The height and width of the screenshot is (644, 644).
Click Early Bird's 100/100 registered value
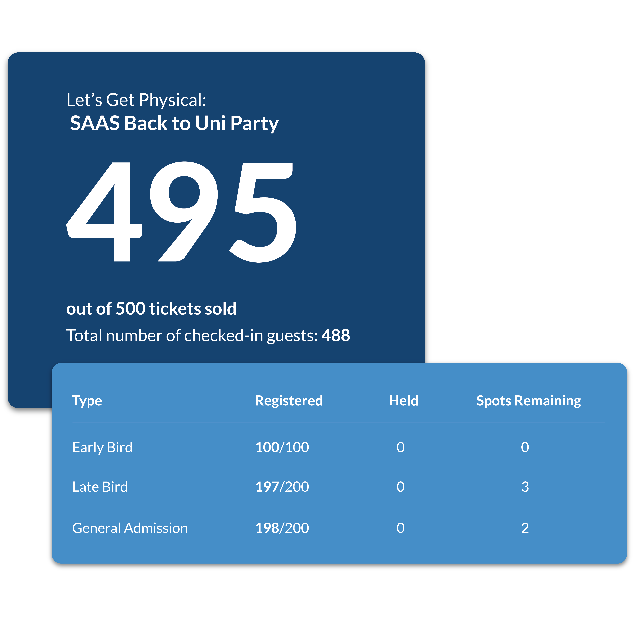pyautogui.click(x=282, y=447)
